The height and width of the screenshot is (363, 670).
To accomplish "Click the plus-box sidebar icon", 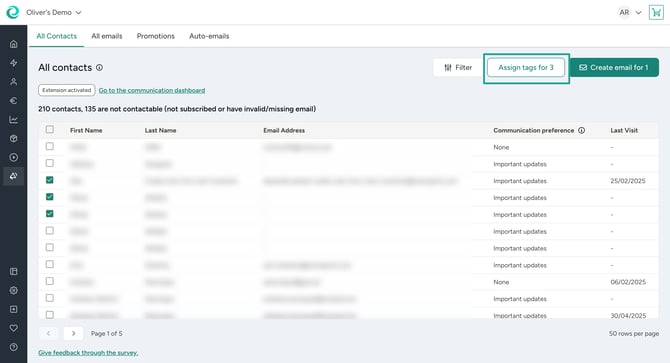I will (14, 309).
